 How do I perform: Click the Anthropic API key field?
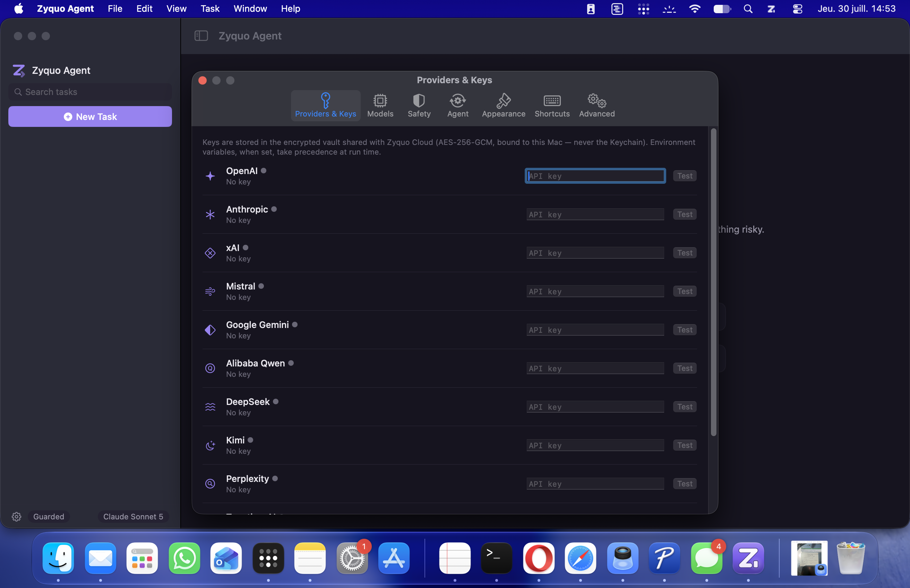(595, 215)
